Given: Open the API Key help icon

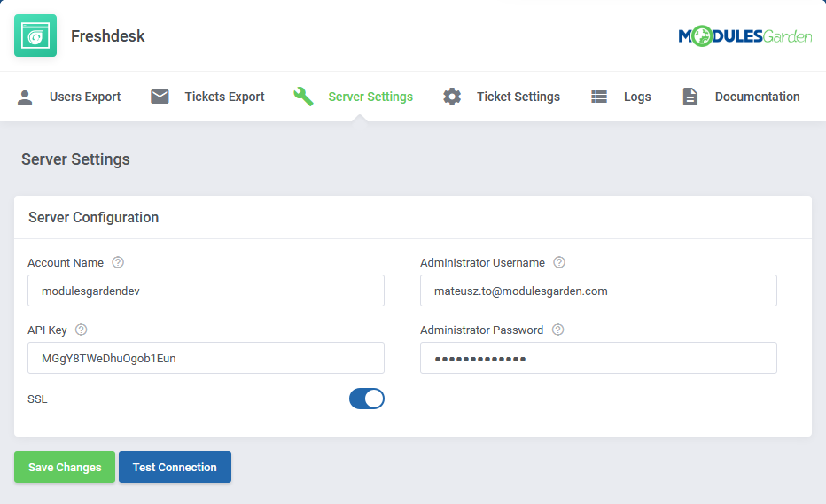Looking at the screenshot, I should coord(82,330).
